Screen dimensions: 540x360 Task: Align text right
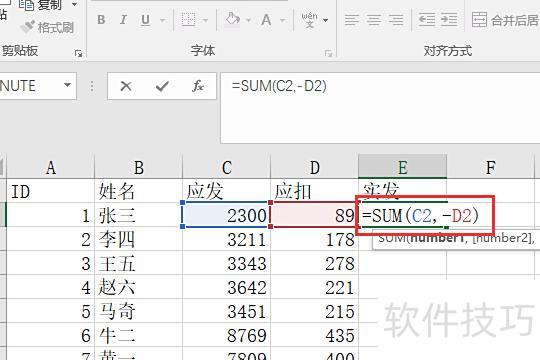(396, 20)
